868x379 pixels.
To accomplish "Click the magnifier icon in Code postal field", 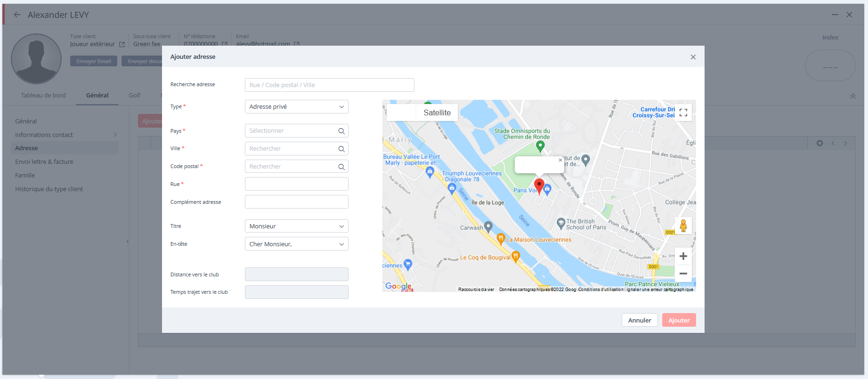I will pos(341,167).
